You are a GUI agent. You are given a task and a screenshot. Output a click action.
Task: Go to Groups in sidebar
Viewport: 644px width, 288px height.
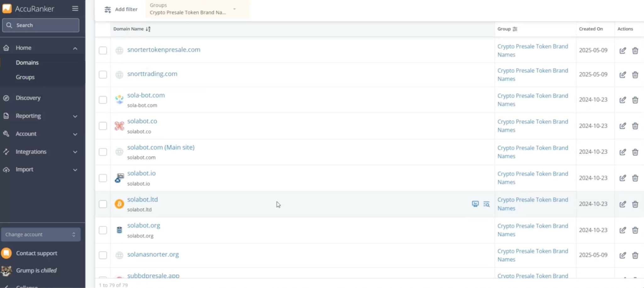[x=25, y=77]
